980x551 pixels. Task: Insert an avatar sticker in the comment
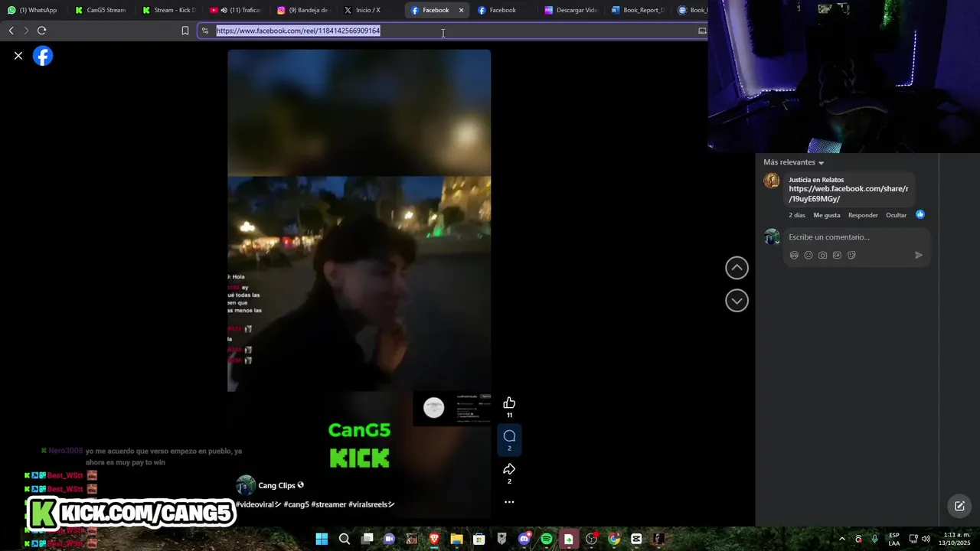click(x=794, y=255)
